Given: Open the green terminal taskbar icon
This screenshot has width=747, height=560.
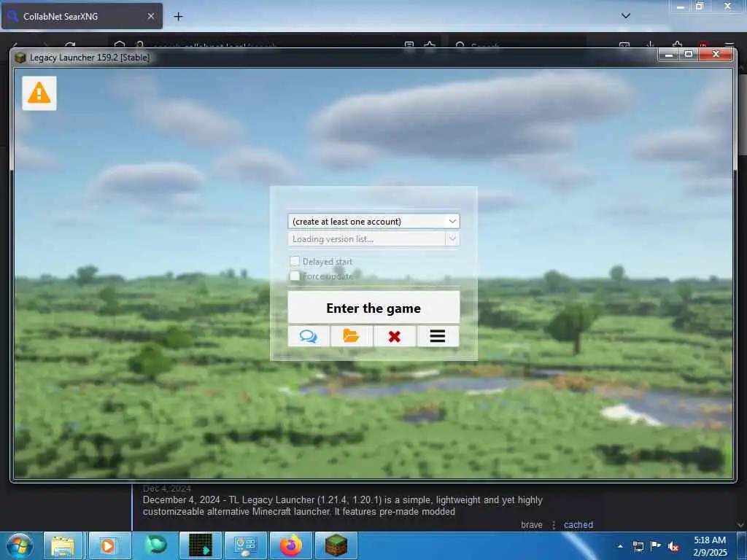Looking at the screenshot, I should pos(201,545).
